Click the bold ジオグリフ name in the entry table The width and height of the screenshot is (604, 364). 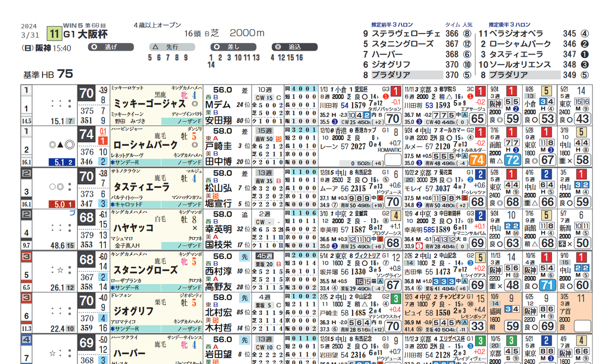tap(134, 311)
